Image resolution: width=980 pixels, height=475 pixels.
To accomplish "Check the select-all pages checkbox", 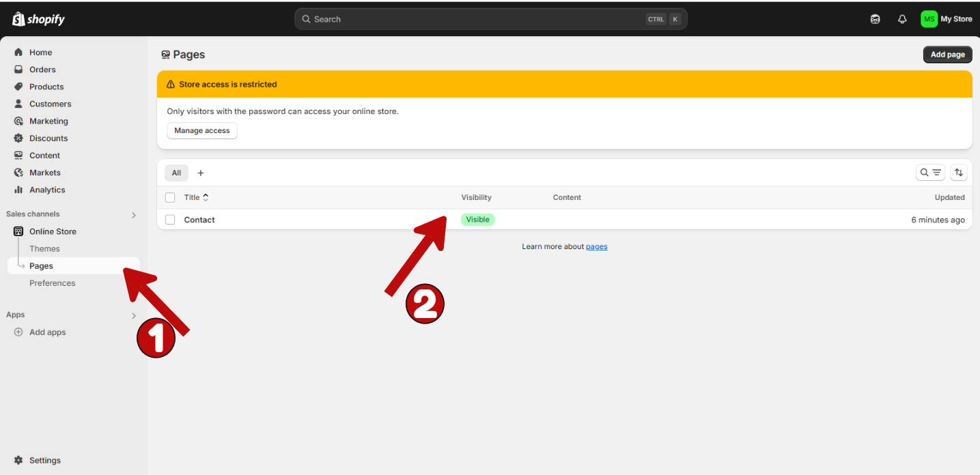I will tap(170, 197).
